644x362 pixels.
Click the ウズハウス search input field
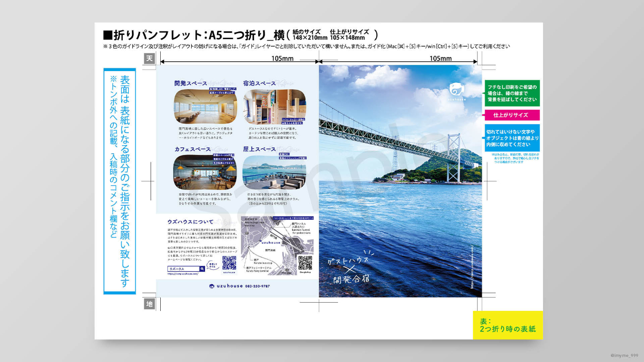tap(183, 269)
